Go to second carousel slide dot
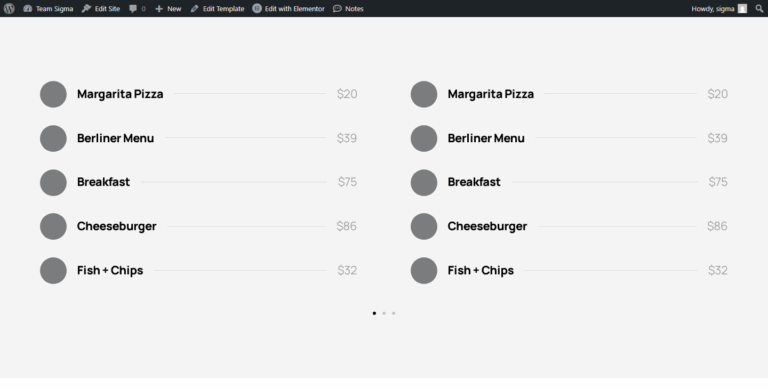 click(x=384, y=313)
